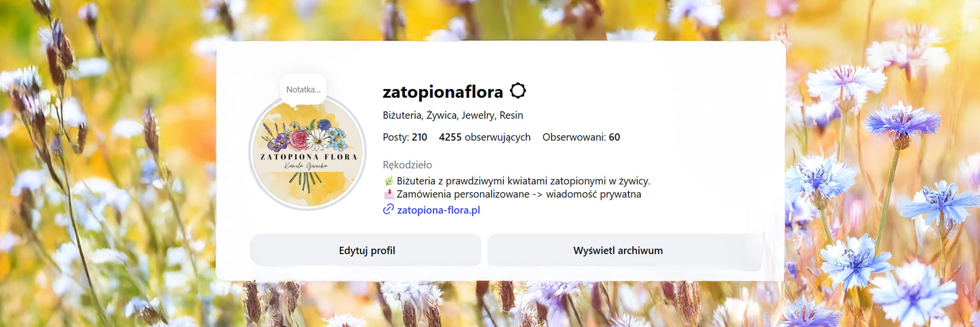The width and height of the screenshot is (980, 327).
Task: Click bio text about kwiatami zatopionymi w żywicy
Action: pos(523,181)
